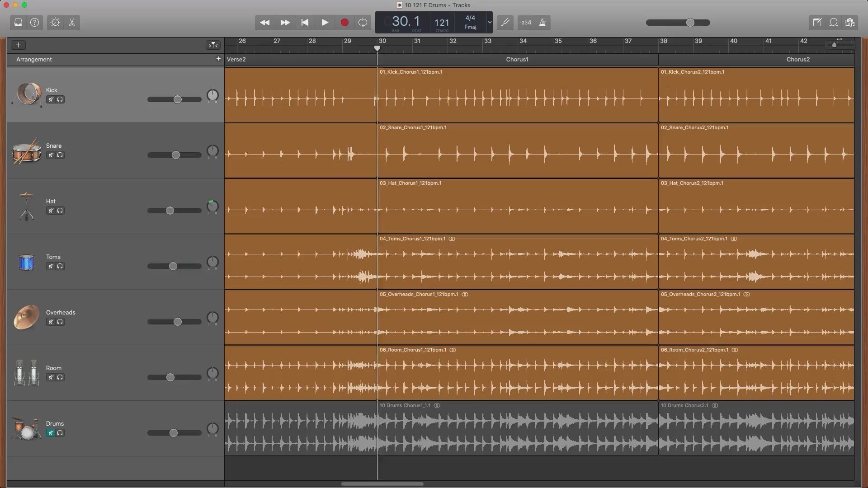Click the Hat track pan knob
Image resolution: width=868 pixels, height=488 pixels.
click(x=212, y=206)
